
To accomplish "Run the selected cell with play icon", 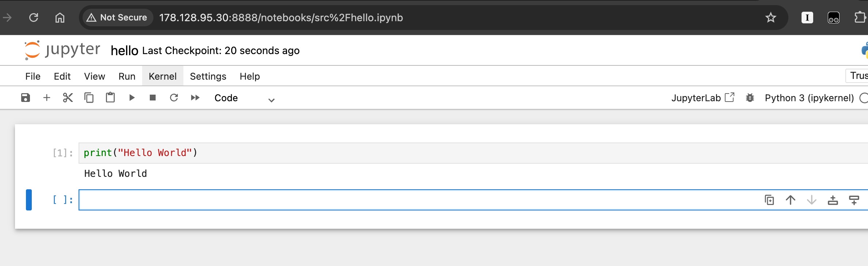I will 132,98.
